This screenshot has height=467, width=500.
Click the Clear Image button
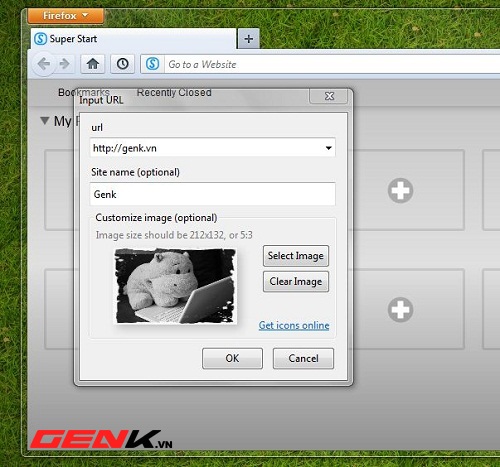296,281
